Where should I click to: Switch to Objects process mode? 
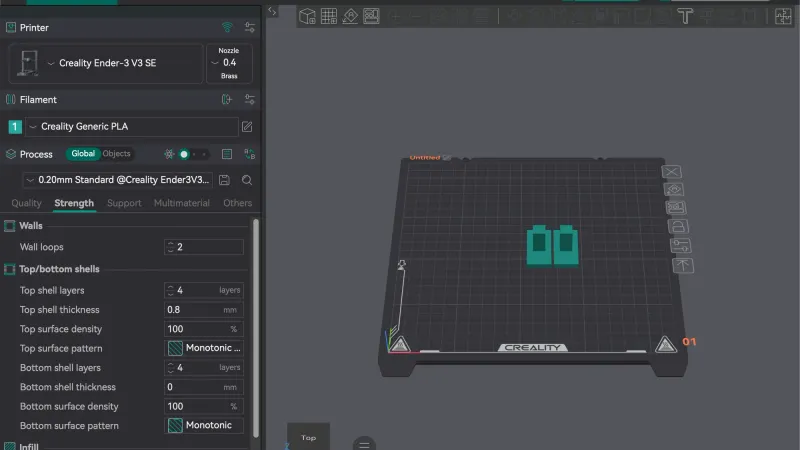(x=116, y=154)
